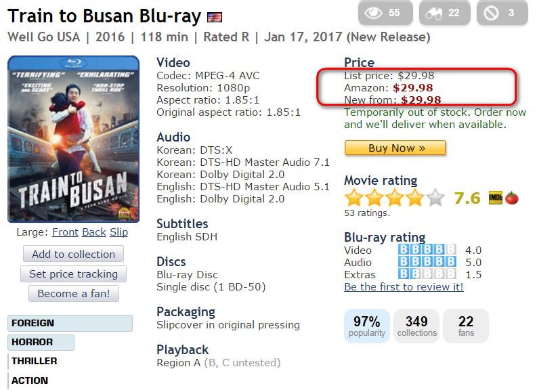Open 'Be the first to review it!' link

(x=404, y=286)
